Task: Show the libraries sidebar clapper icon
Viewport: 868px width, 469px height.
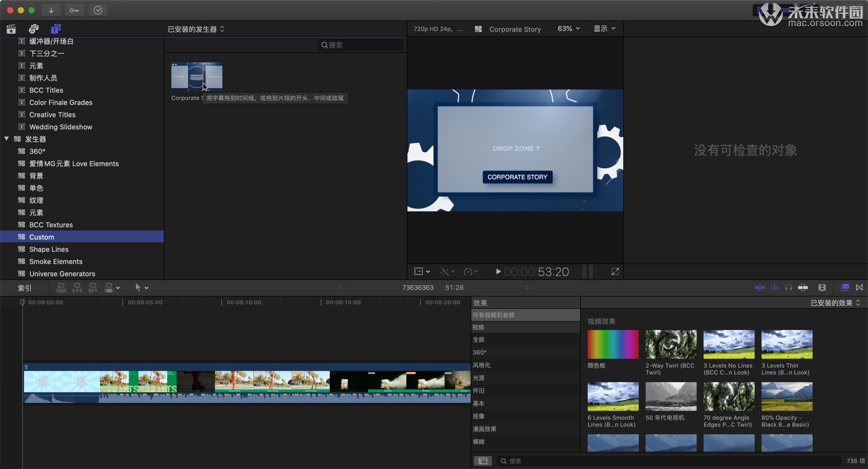Action: tap(11, 29)
